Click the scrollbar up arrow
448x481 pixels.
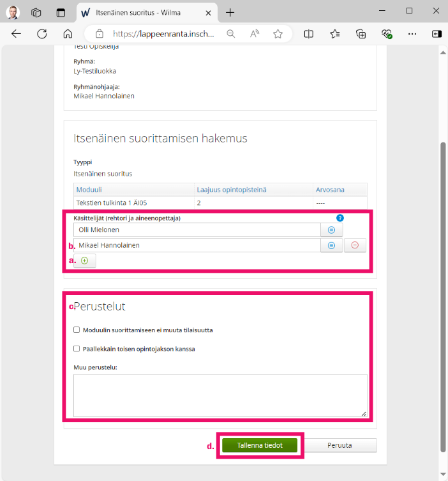click(443, 52)
